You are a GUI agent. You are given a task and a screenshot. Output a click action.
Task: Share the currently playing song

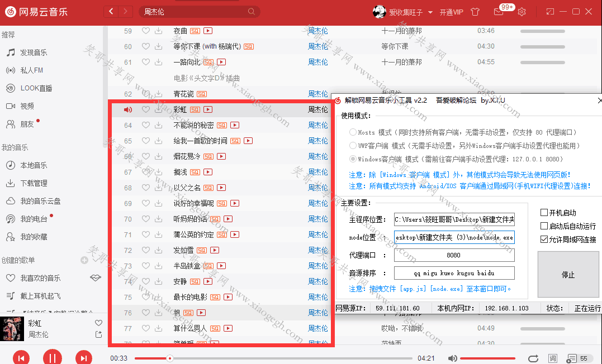point(99,334)
